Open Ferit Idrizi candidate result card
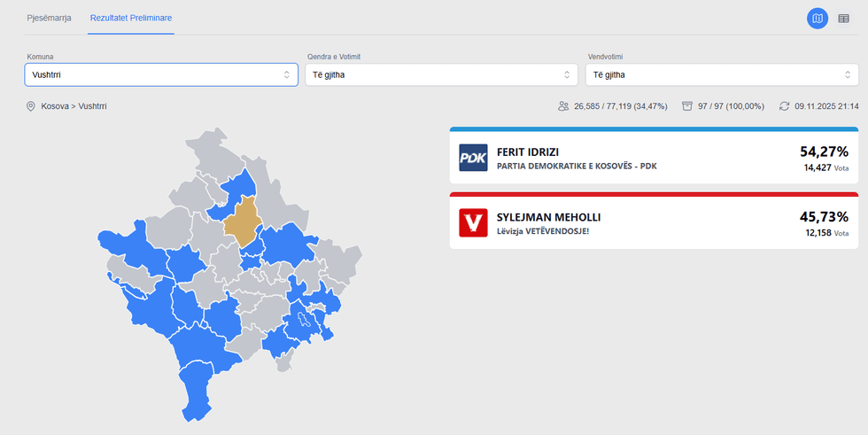This screenshot has height=435, width=868. coord(653,159)
